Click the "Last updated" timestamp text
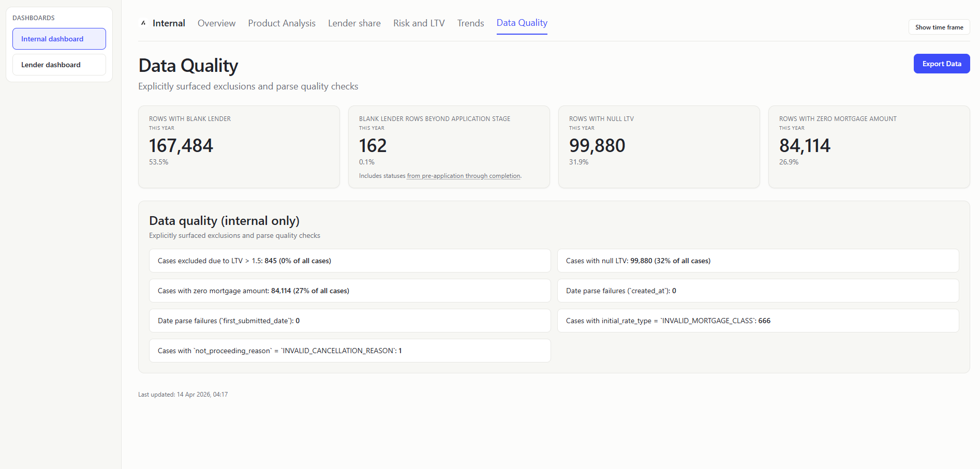Viewport: 980px width, 469px height. pos(183,394)
